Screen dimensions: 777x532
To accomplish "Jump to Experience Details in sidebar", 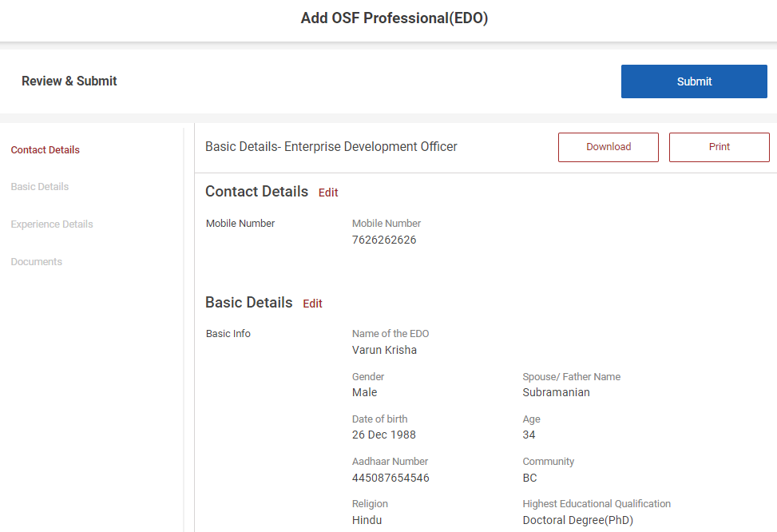I will 52,224.
